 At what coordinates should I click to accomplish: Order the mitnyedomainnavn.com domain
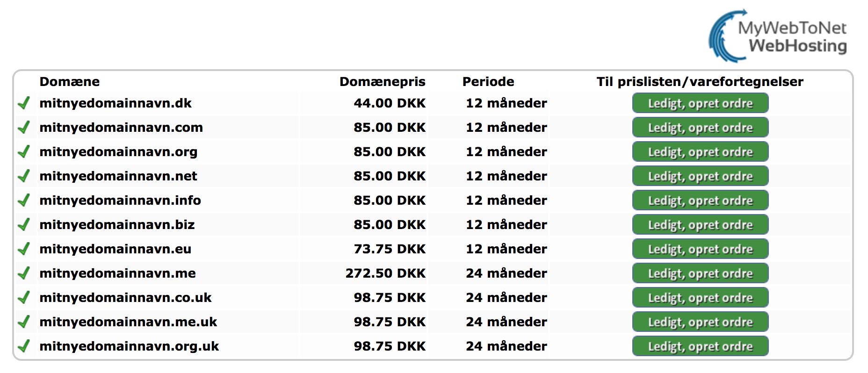coord(700,127)
